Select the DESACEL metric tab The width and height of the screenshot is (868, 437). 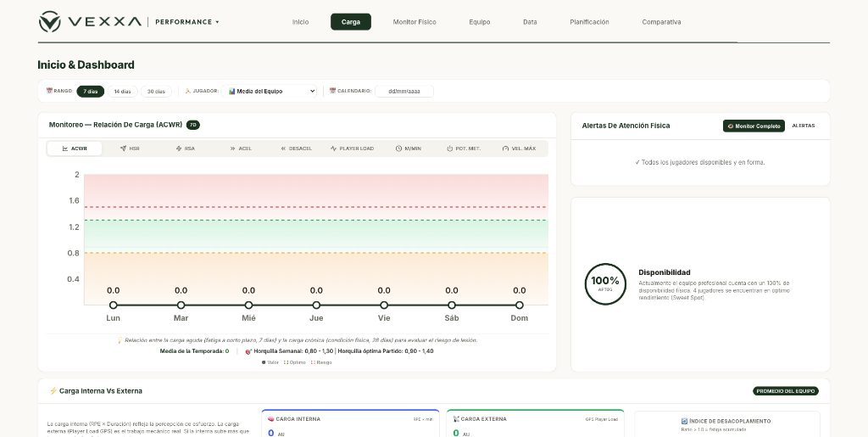click(296, 148)
